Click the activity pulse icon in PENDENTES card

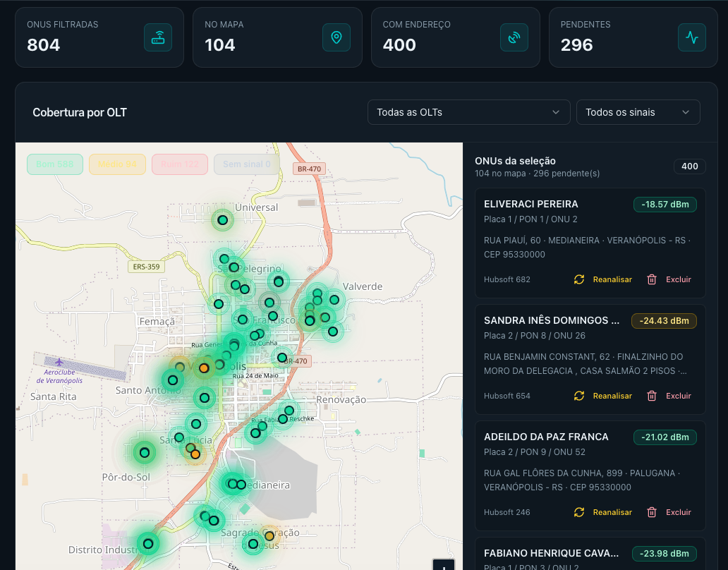pyautogui.click(x=692, y=37)
